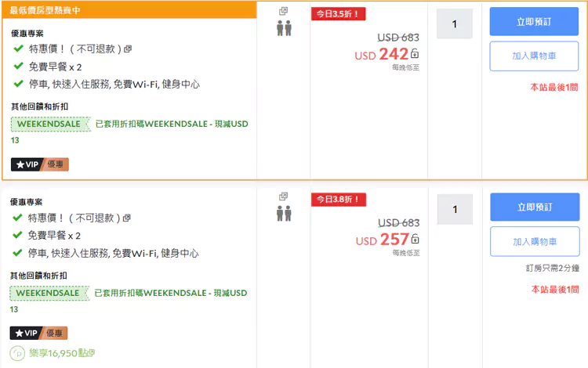
Task: Click 加入購物車 for the USD 242 offer
Action: pos(534,56)
